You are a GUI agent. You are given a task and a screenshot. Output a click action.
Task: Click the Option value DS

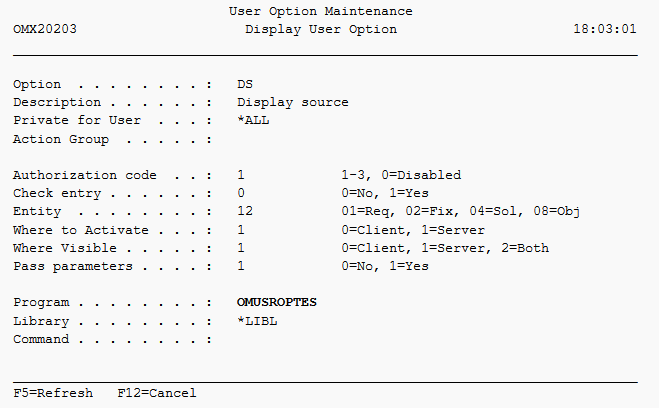pos(245,85)
